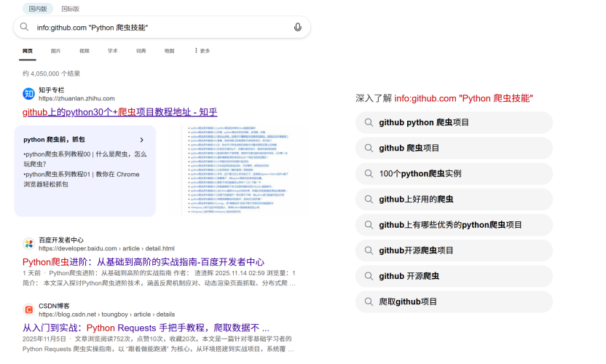Click magnifier icon beside '爬取github项目'
The width and height of the screenshot is (606, 364).
369,301
